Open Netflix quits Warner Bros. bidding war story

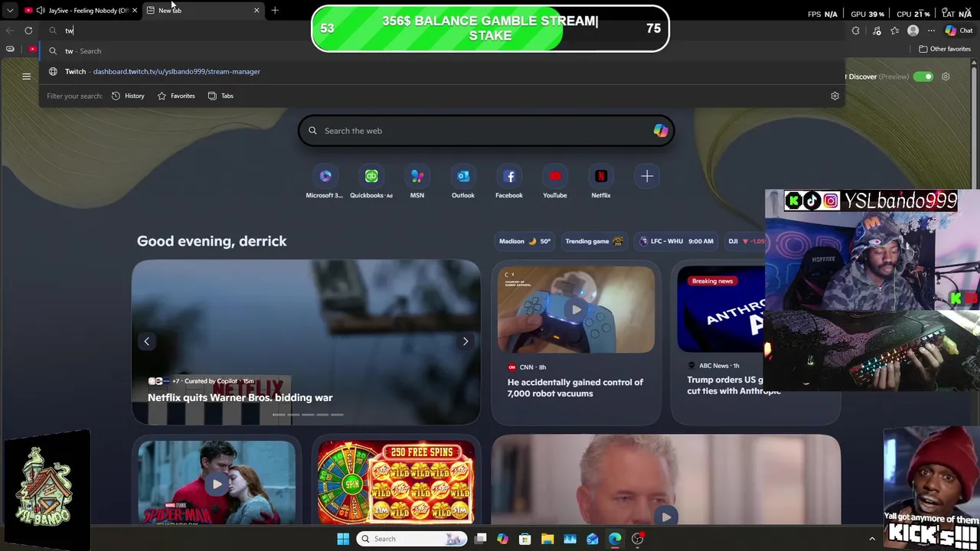click(x=240, y=398)
